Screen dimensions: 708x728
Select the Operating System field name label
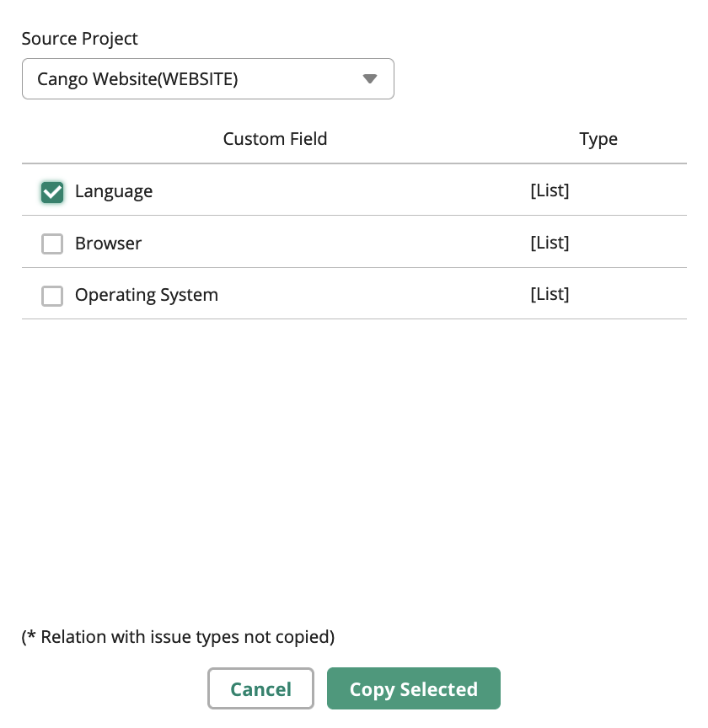[147, 295]
